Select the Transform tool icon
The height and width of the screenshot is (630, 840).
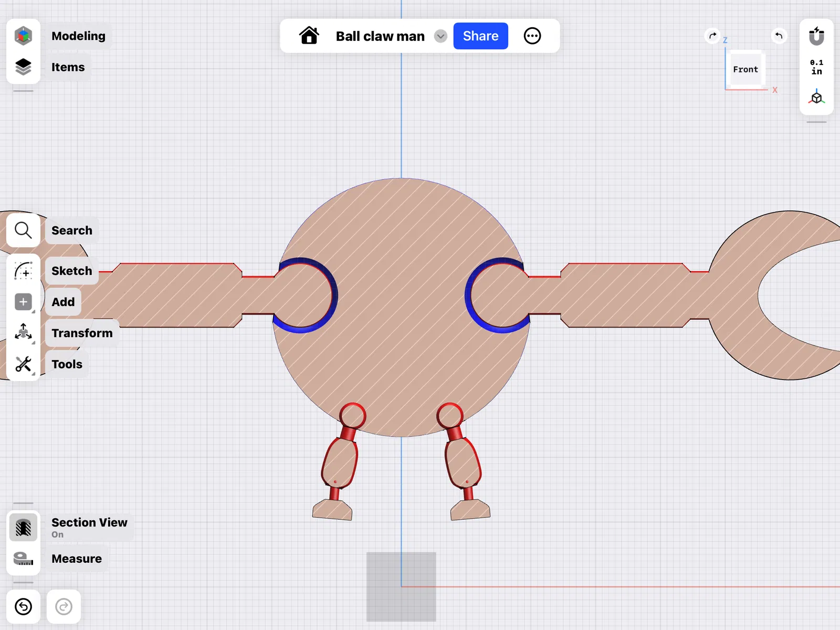[23, 333]
